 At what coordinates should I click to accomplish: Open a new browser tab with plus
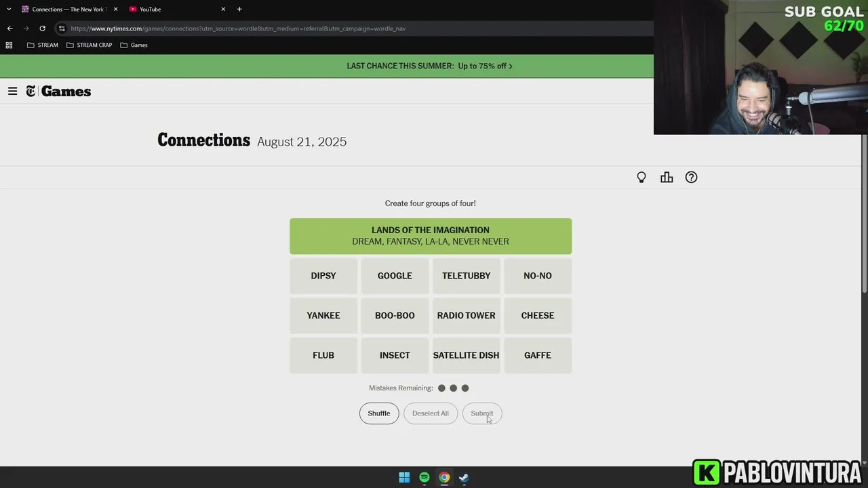[x=239, y=9]
